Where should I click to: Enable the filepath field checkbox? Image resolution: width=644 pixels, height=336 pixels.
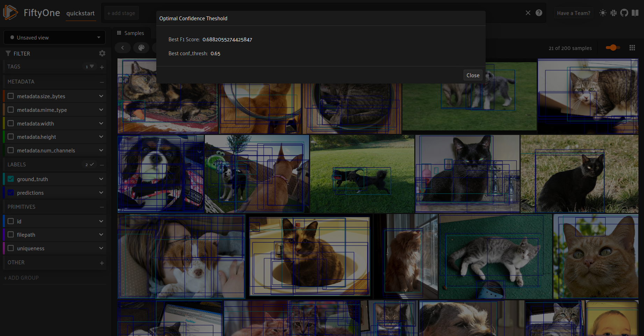(x=11, y=235)
